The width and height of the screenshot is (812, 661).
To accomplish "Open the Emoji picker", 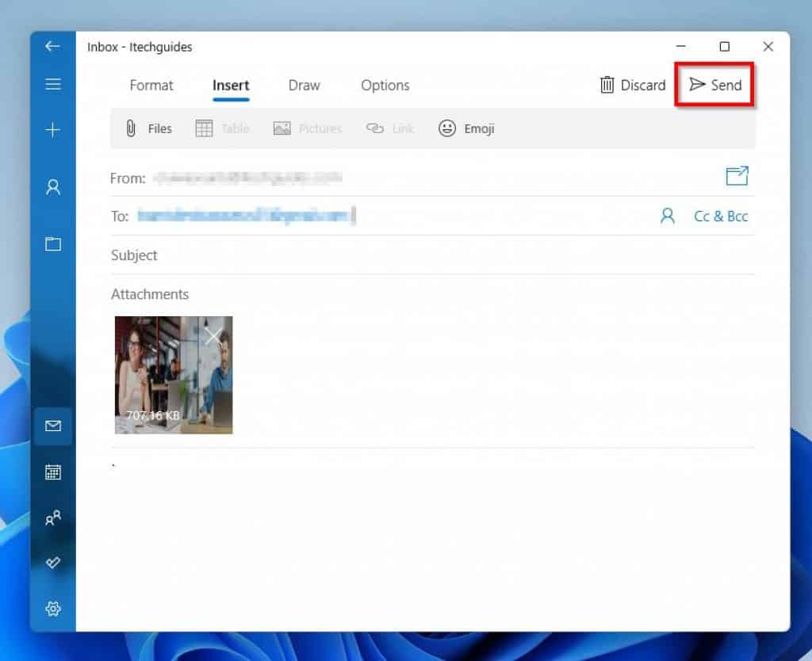I will pyautogui.click(x=466, y=128).
